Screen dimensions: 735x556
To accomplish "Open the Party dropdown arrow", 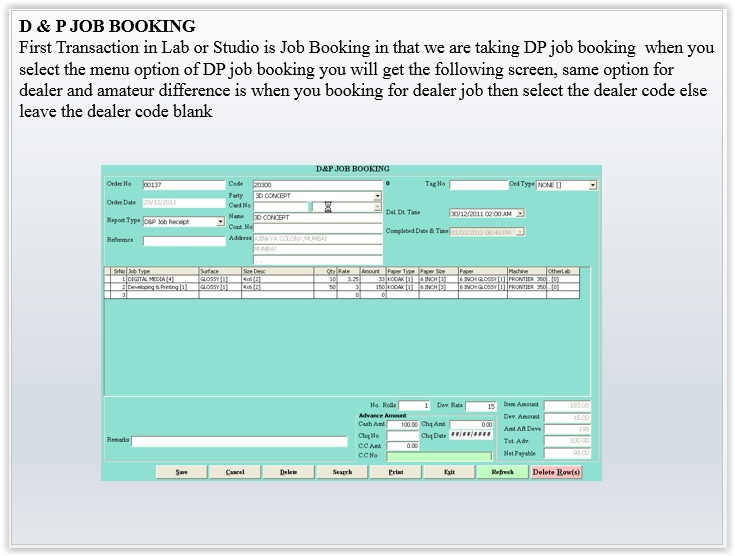I will tap(377, 196).
